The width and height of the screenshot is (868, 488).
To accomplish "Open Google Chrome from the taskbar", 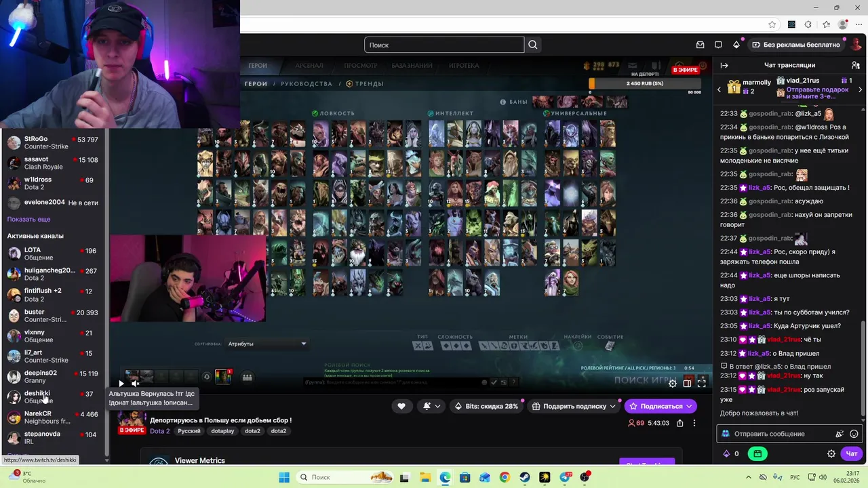I will click(x=505, y=477).
